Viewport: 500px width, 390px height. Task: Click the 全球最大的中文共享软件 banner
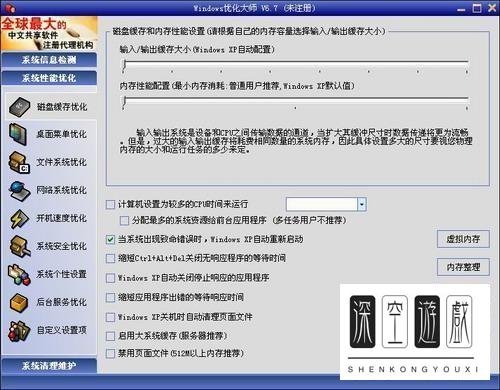49,33
